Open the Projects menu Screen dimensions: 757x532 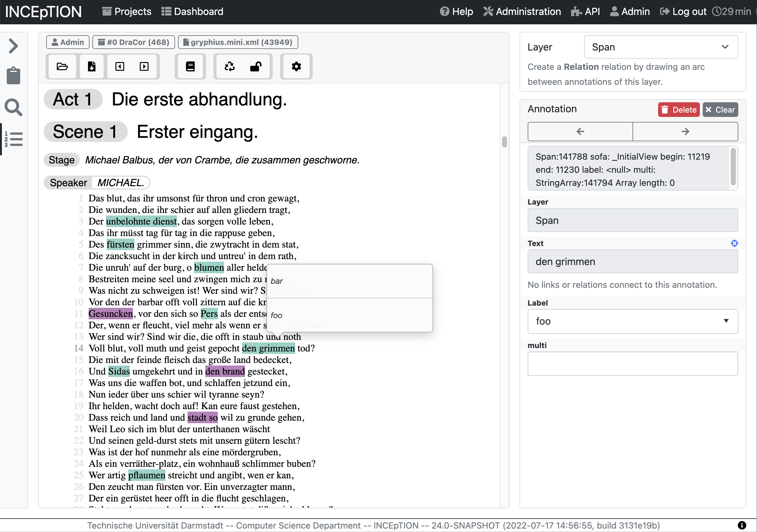point(127,12)
